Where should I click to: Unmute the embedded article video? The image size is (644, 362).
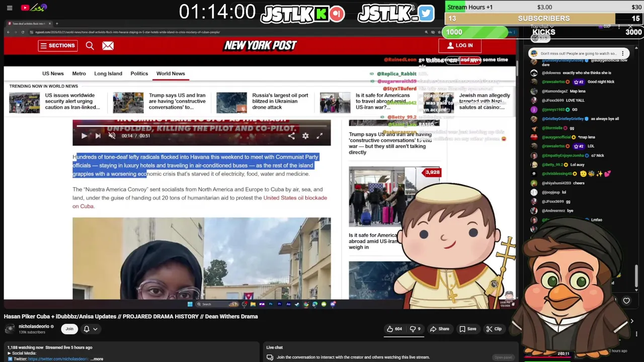[112, 136]
